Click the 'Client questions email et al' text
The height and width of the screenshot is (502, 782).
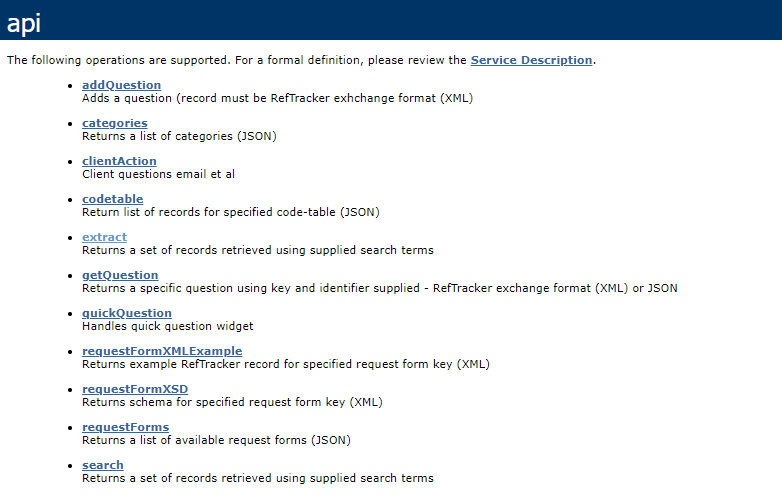[x=158, y=174]
